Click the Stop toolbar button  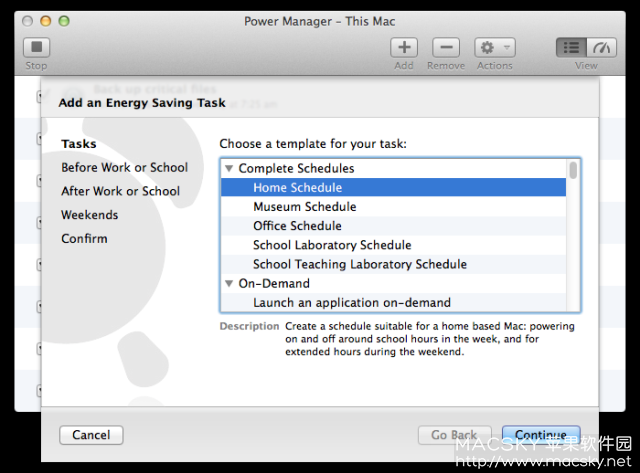pyautogui.click(x=36, y=47)
